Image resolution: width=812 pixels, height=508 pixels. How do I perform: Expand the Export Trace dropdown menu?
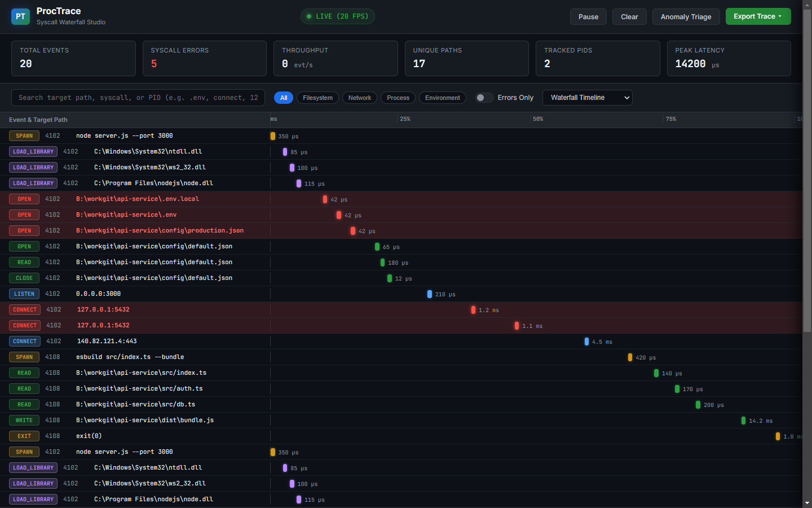click(758, 16)
